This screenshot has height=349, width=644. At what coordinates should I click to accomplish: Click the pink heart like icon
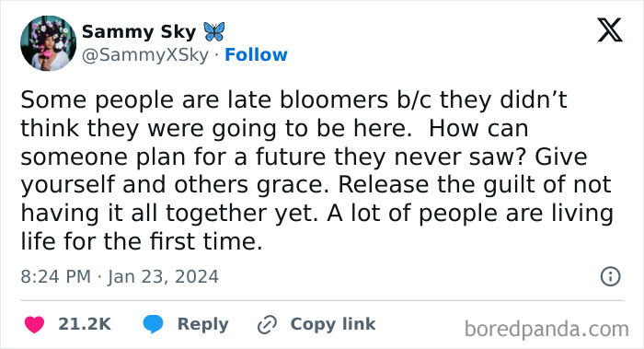coord(35,324)
